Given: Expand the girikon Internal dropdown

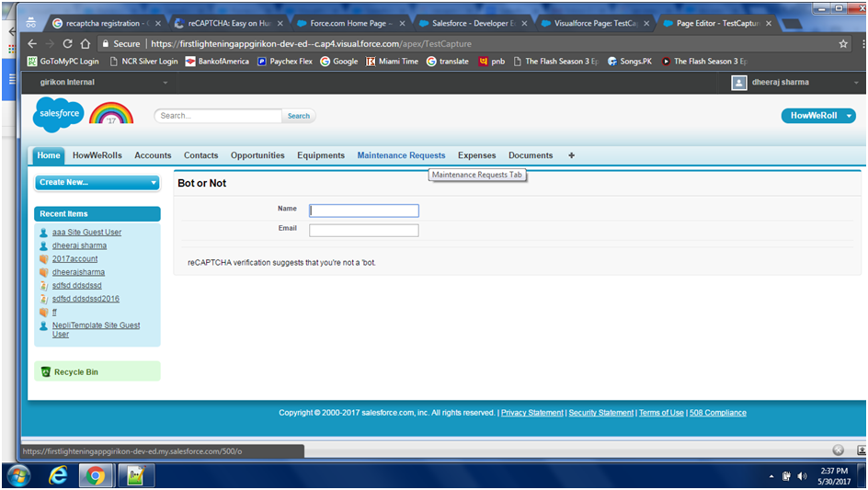Looking at the screenshot, I should 103,83.
